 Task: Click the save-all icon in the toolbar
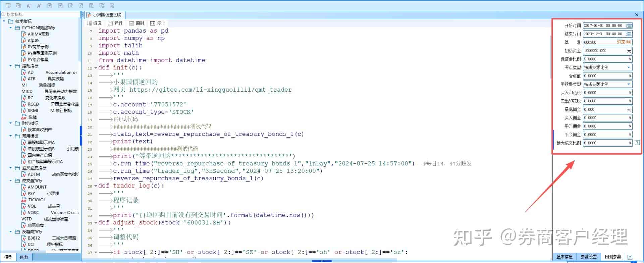pos(18,5)
